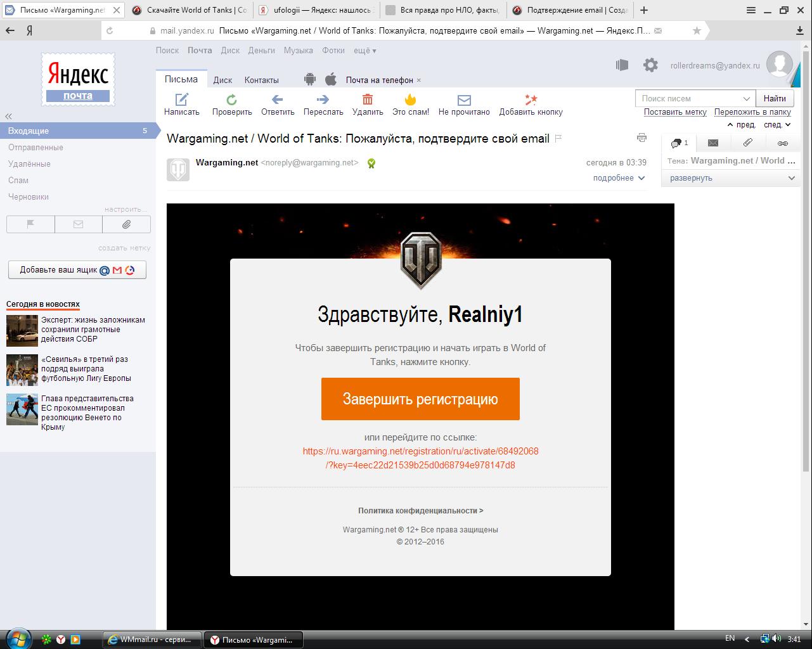The height and width of the screenshot is (649, 812).
Task: Open the settings gear icon
Action: (x=650, y=65)
